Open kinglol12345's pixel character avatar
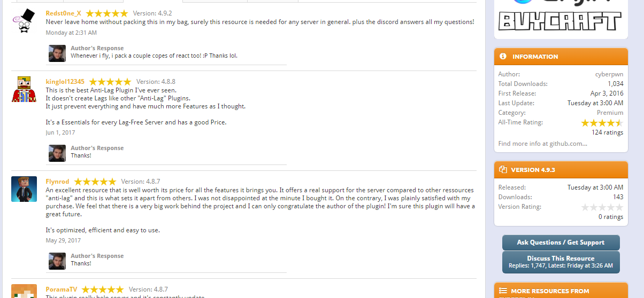The image size is (644, 298). point(24,89)
